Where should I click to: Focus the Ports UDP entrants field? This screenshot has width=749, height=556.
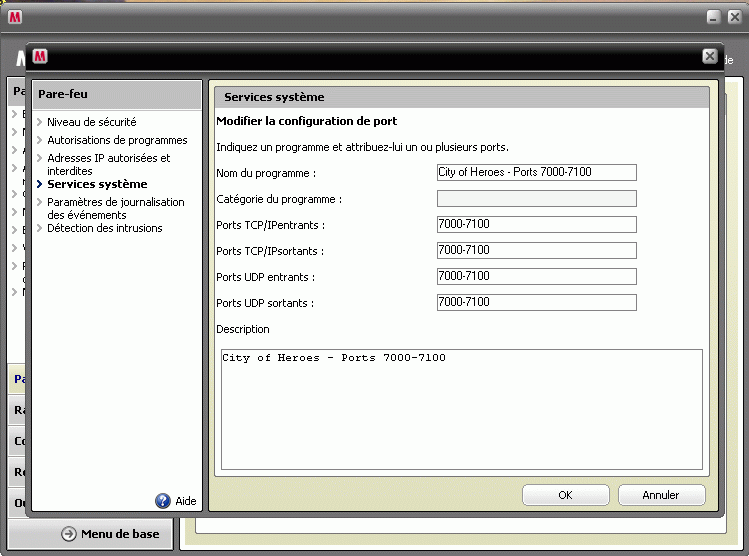point(536,276)
